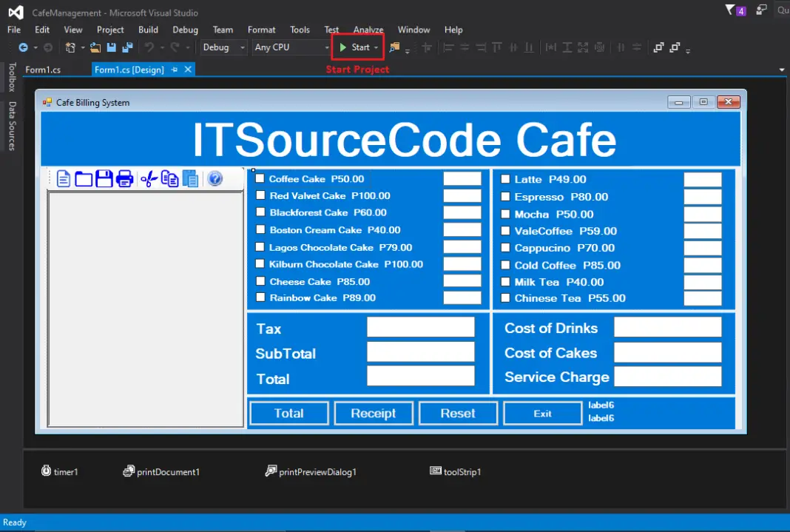Screen dimensions: 790x532
Task: Click the Copy icon on the toolstrip
Action: tap(169, 178)
